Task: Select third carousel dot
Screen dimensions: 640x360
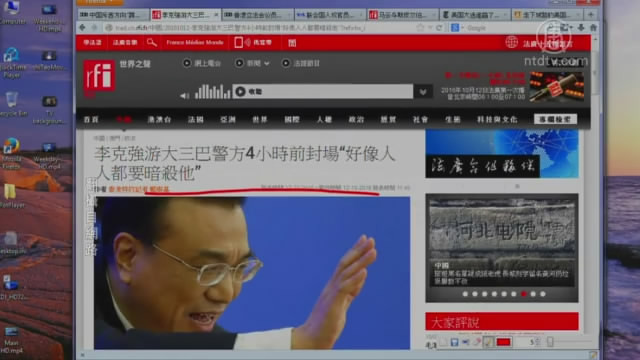Action: [x=484, y=294]
